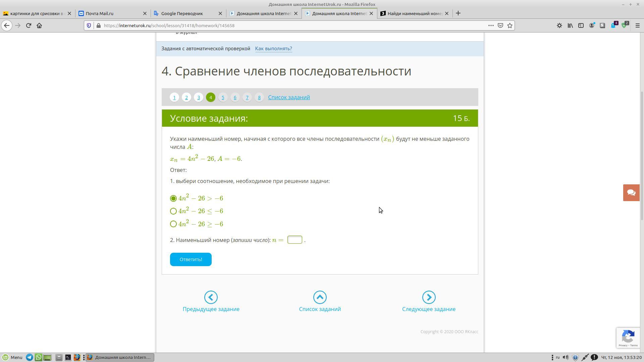The image size is (644, 362).
Task: Open the Ghostery extension with badge 4
Action: point(614,25)
